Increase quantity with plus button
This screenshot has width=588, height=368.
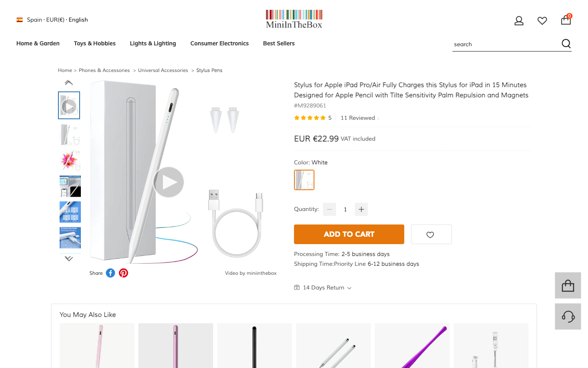(361, 209)
